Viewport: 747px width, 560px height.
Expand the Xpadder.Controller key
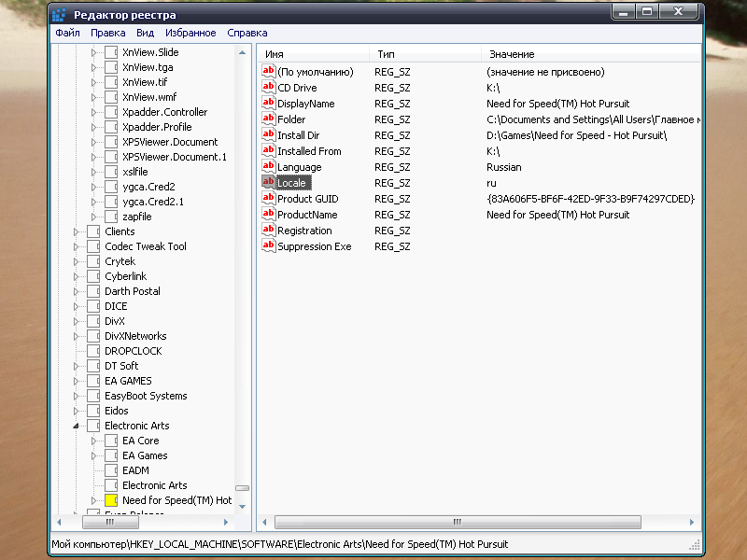[x=93, y=112]
